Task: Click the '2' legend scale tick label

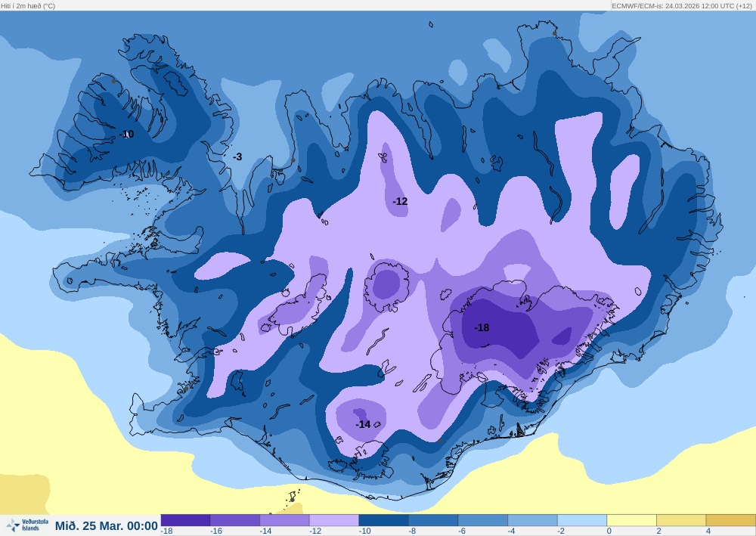Action: pyautogui.click(x=658, y=531)
